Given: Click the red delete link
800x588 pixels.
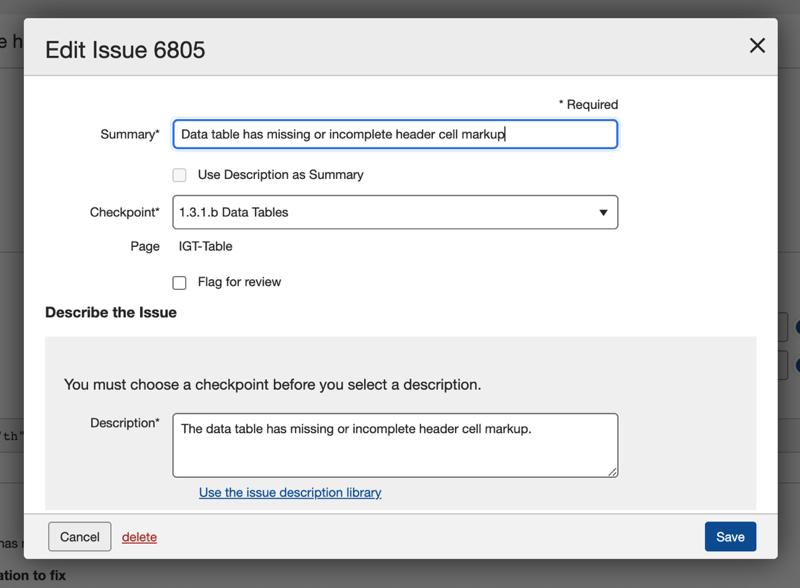Looking at the screenshot, I should point(139,537).
